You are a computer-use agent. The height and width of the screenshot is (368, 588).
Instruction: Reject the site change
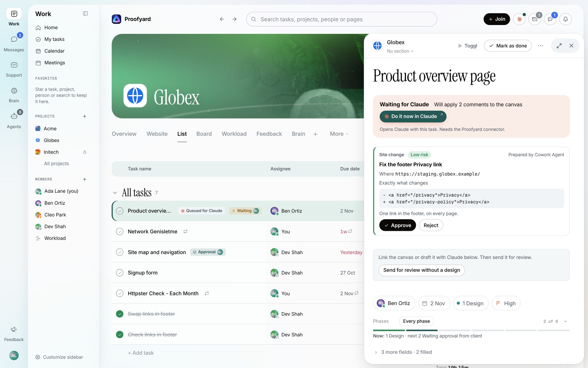click(431, 225)
